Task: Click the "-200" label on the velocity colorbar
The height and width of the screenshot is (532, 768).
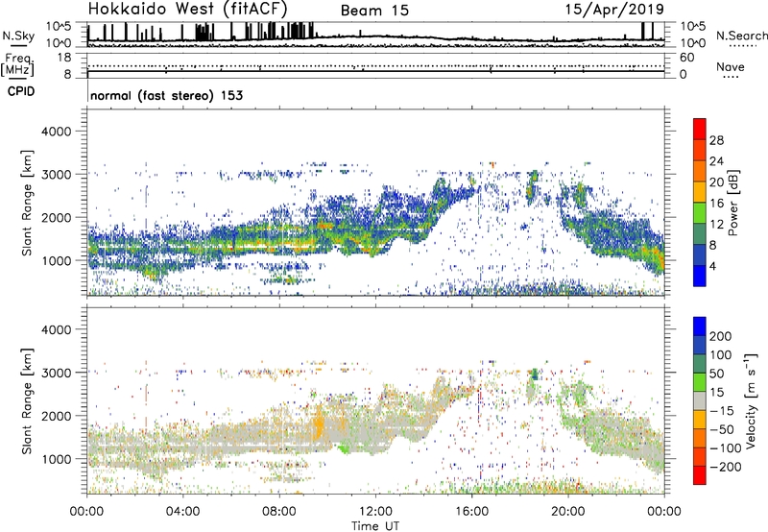Action: 726,467
